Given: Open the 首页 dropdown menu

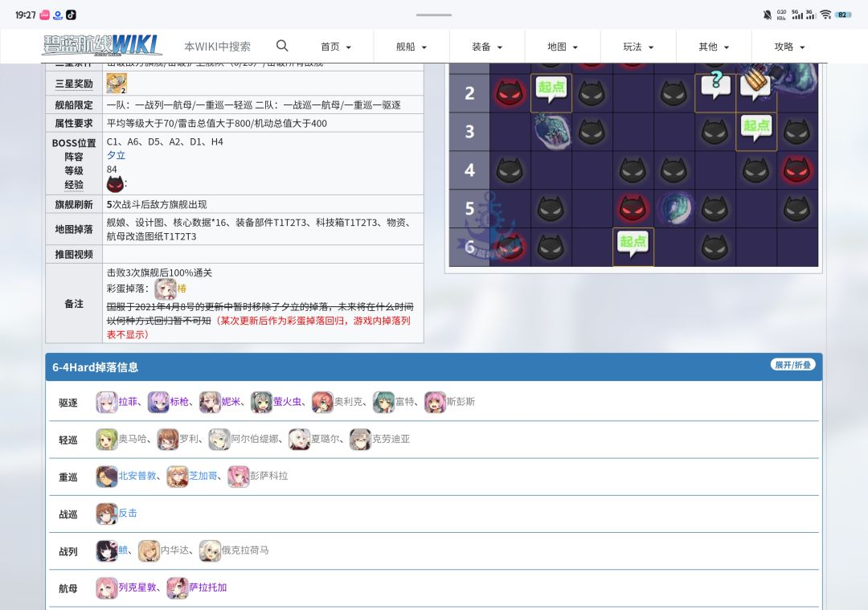Looking at the screenshot, I should click(x=336, y=47).
